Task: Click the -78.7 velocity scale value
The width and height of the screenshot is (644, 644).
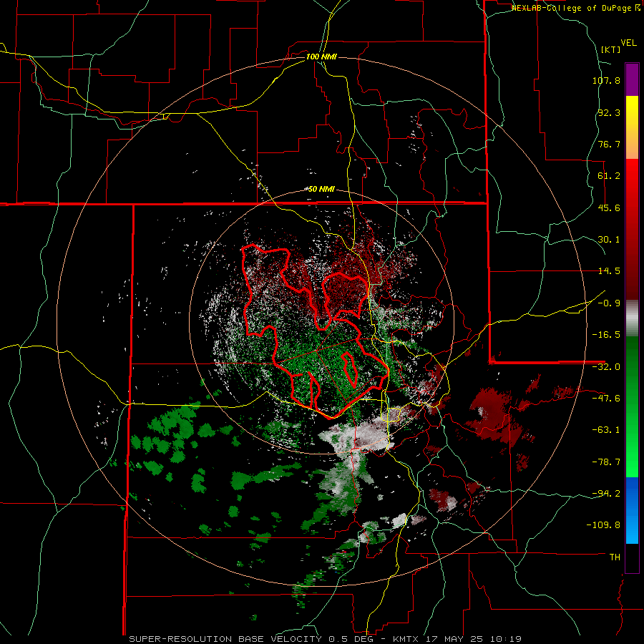Action: click(x=606, y=462)
